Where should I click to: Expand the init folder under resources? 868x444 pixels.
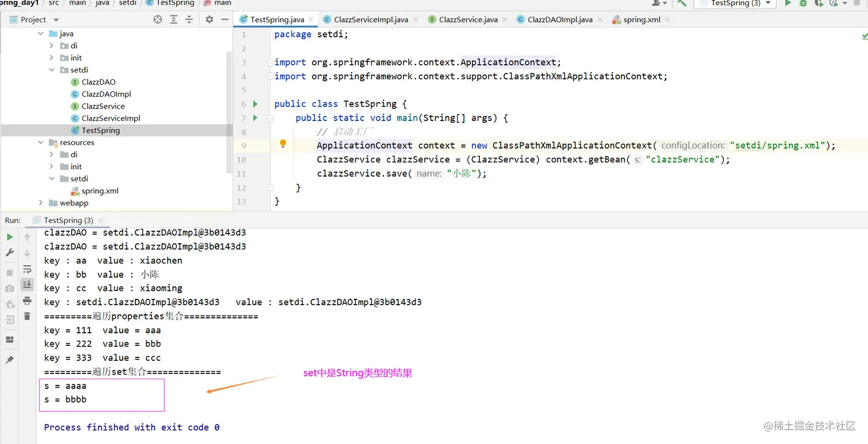pos(52,166)
